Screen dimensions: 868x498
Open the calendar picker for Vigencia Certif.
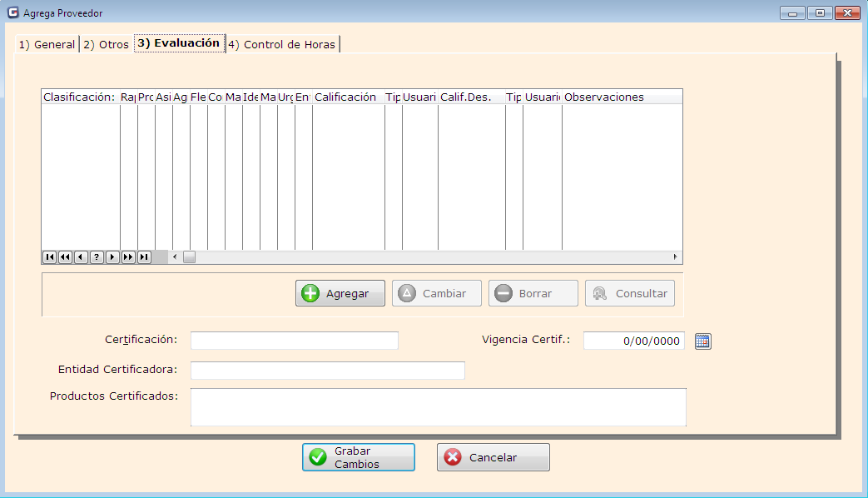(702, 341)
